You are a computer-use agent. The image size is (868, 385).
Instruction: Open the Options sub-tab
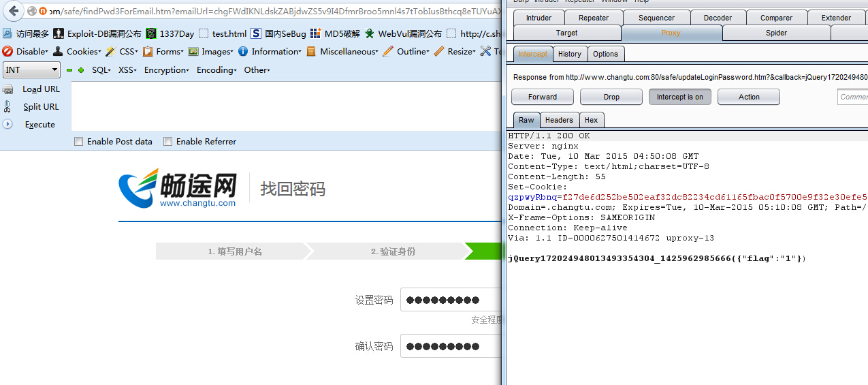[x=605, y=54]
